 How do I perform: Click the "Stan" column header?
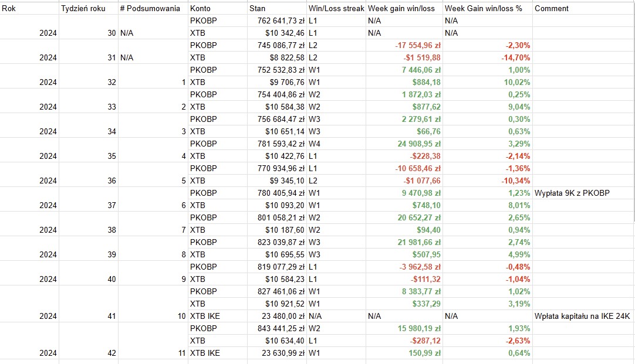[276, 8]
